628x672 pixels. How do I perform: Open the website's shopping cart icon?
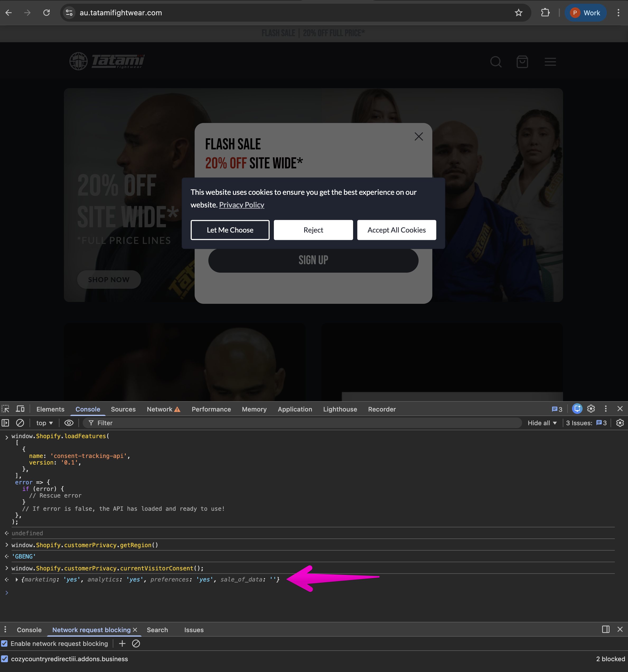click(x=522, y=62)
